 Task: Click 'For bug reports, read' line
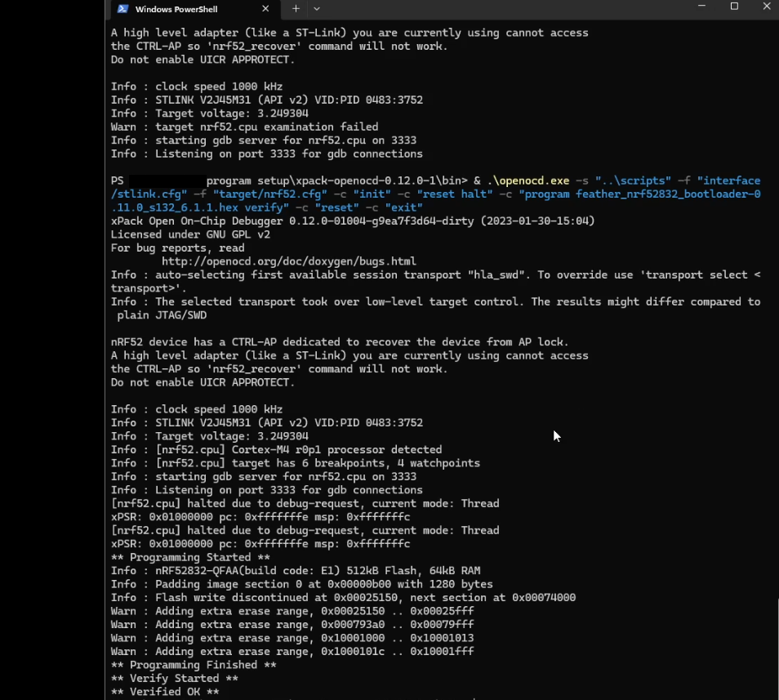pos(177,248)
